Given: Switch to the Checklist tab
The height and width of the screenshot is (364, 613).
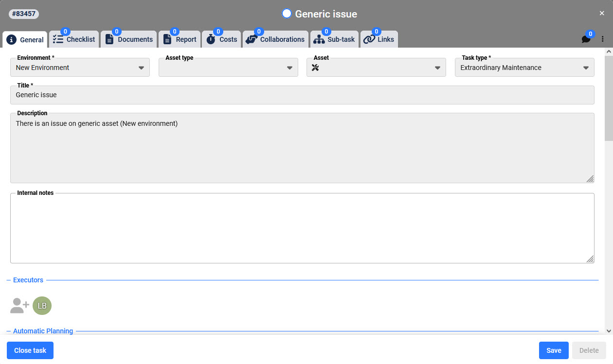Looking at the screenshot, I should (74, 39).
